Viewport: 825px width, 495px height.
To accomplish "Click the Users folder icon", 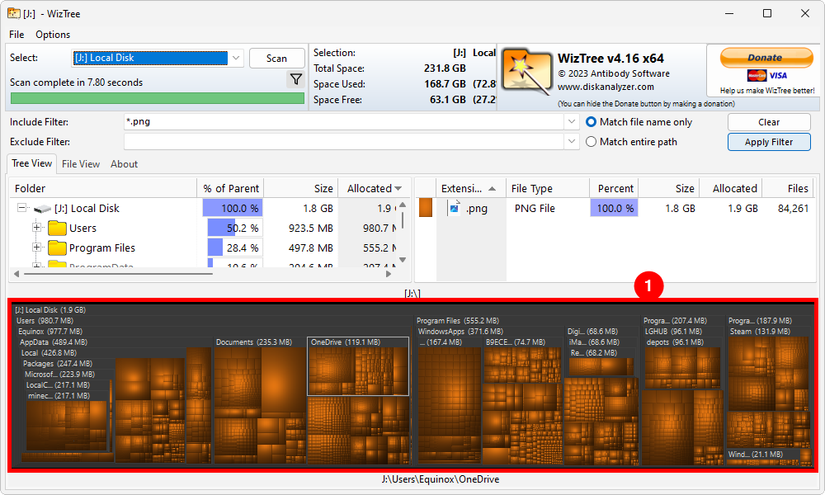I will (57, 228).
